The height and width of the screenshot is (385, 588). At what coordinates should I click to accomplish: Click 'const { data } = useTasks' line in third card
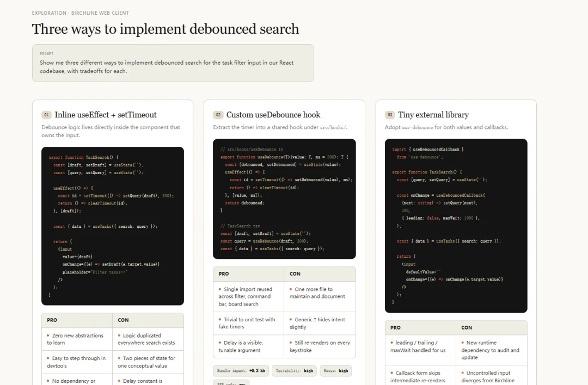(x=449, y=241)
